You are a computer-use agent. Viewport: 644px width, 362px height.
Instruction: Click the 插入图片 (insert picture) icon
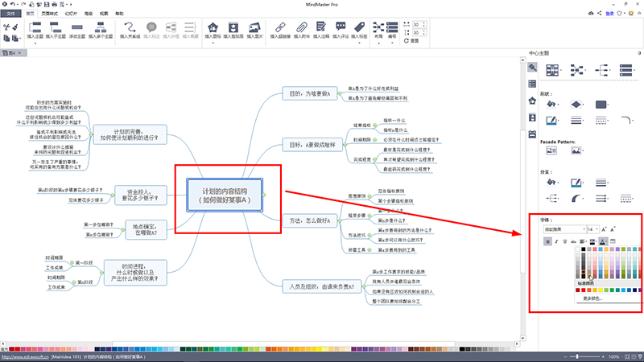(254, 27)
